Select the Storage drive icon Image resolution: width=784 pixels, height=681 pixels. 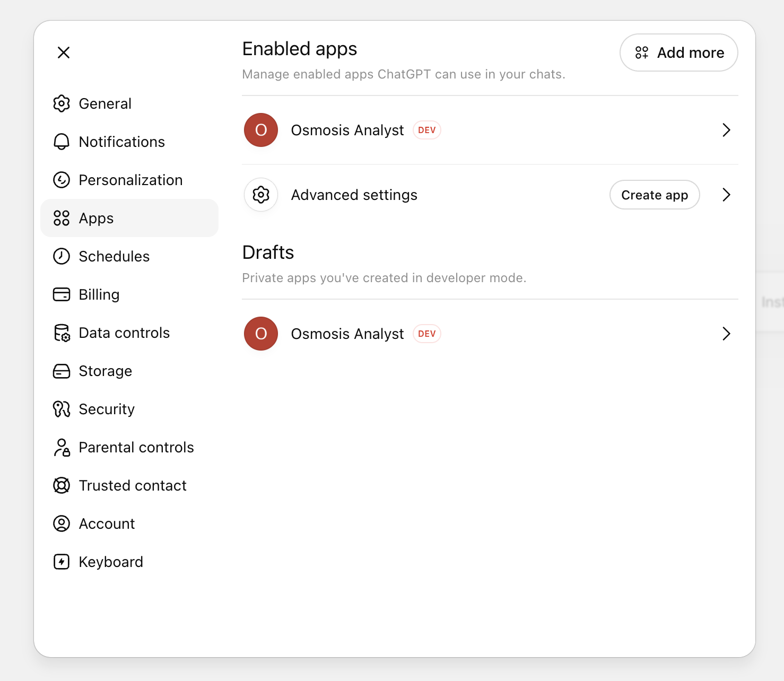pos(62,371)
